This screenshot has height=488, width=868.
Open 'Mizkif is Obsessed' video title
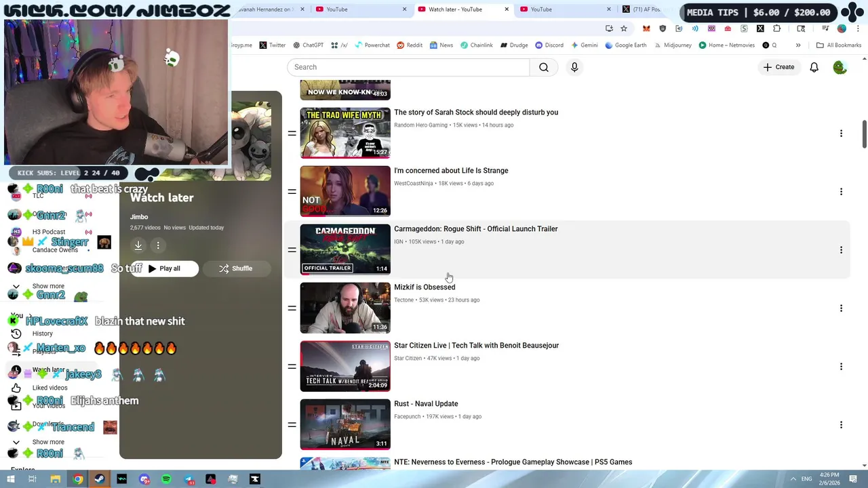click(425, 287)
